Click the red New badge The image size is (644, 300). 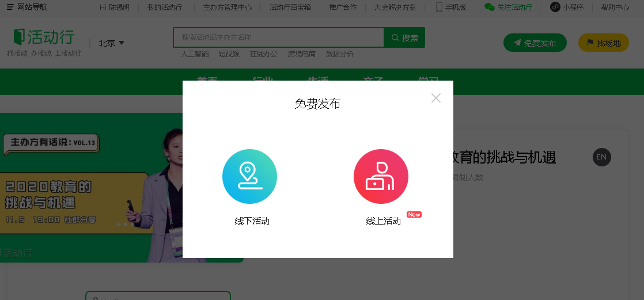click(x=414, y=215)
